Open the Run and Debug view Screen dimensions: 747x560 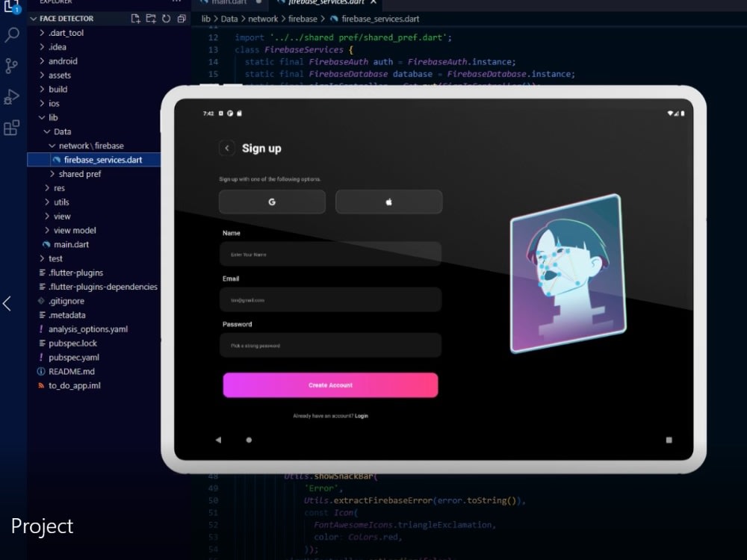pos(11,97)
